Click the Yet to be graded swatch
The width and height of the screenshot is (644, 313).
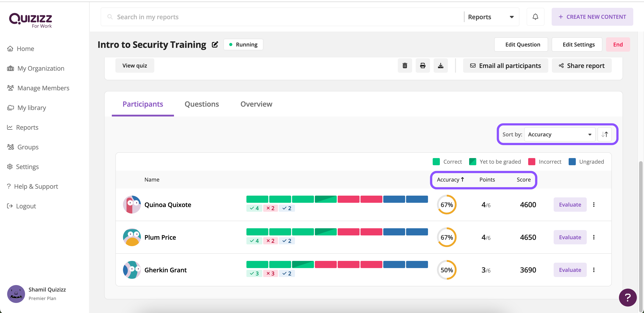pos(472,161)
